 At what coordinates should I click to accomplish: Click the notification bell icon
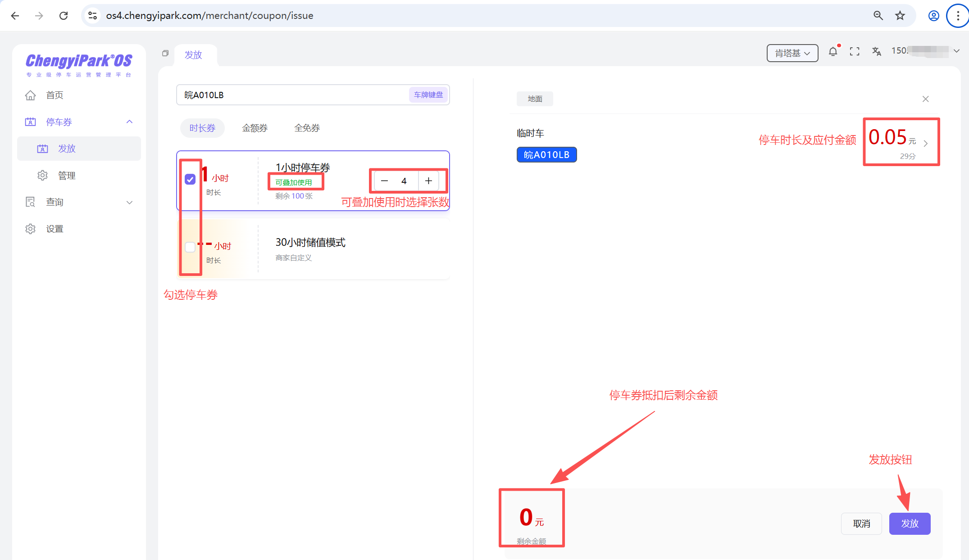[833, 51]
